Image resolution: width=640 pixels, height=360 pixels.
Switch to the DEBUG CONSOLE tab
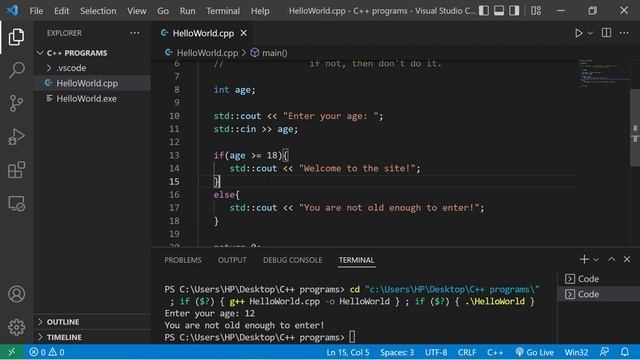[x=292, y=260]
